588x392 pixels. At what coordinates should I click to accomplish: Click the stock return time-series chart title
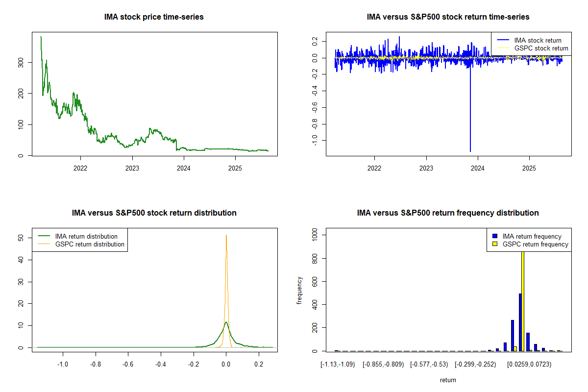pyautogui.click(x=448, y=17)
